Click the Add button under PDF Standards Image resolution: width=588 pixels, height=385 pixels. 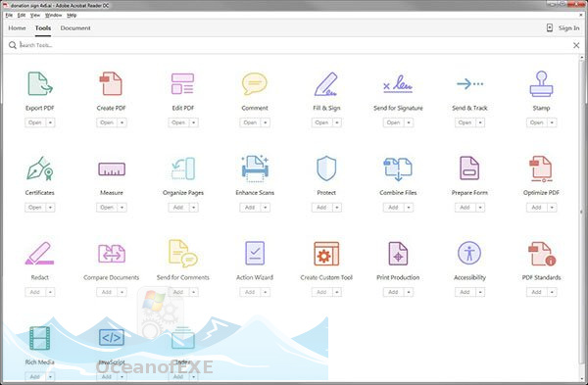[537, 292]
